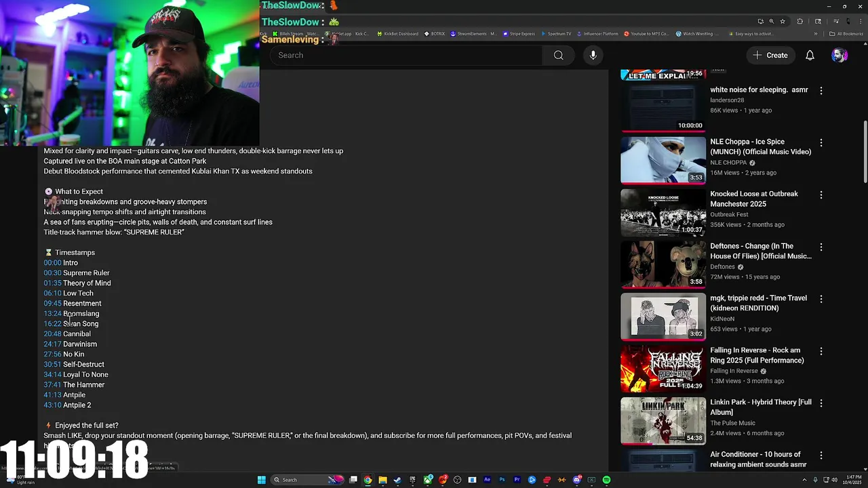The height and width of the screenshot is (488, 868).
Task: Open options for Falling In Reverse video
Action: pos(821,351)
